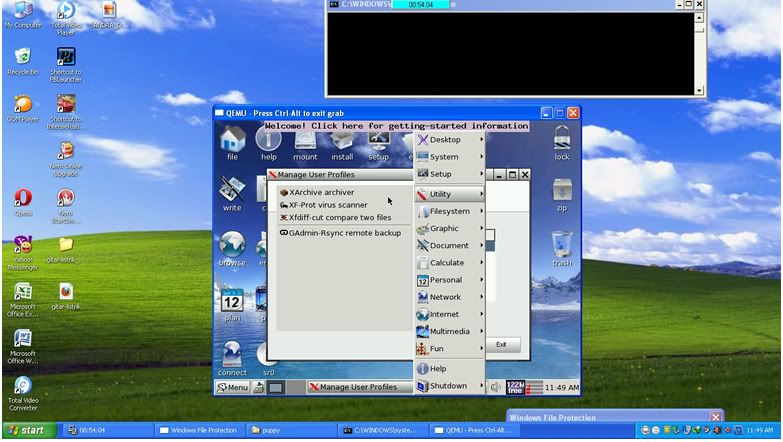Viewport: 783px width, 442px height.
Task: Click the Puppy taskbar speaker volume icon
Action: pos(495,387)
